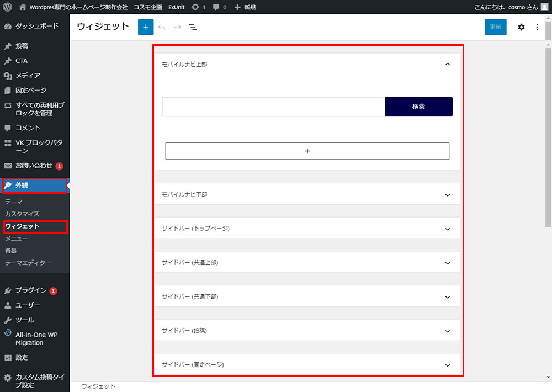Expand the サイドバー (トップページ) area
Image resolution: width=552 pixels, height=392 pixels.
click(448, 229)
